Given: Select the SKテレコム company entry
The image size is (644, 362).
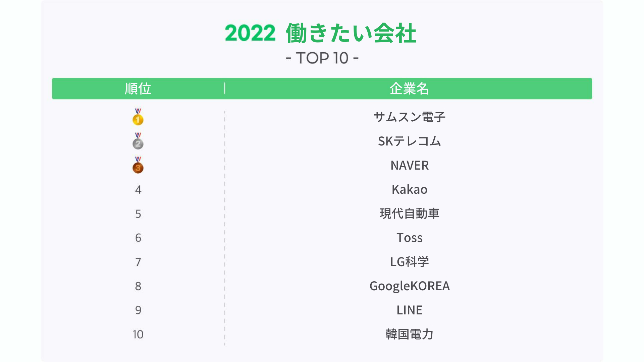Looking at the screenshot, I should coord(410,141).
